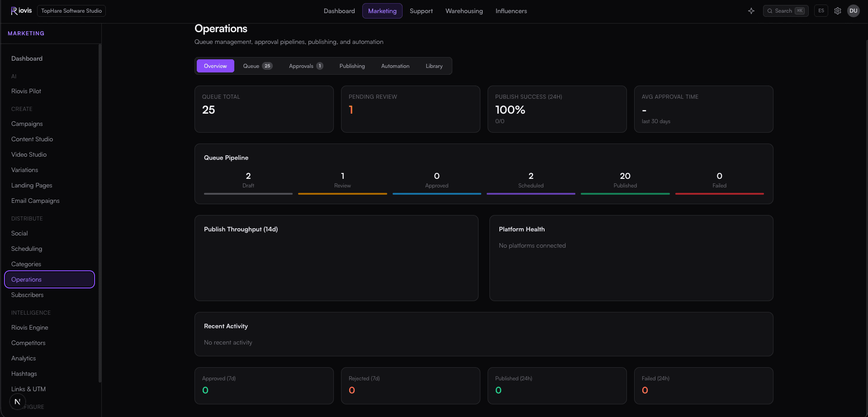Screen dimensions: 868x417
Task: Open the TopHare Software Studio workspace selector
Action: pos(71,11)
